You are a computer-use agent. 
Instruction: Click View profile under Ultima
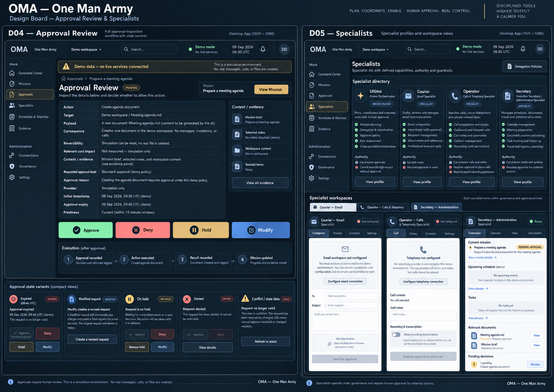pos(375,182)
